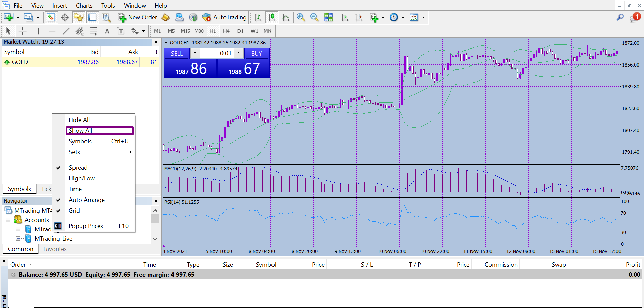Open the Periods dropdown arrow
Screen dimensions: 644x308
pyautogui.click(x=403, y=17)
